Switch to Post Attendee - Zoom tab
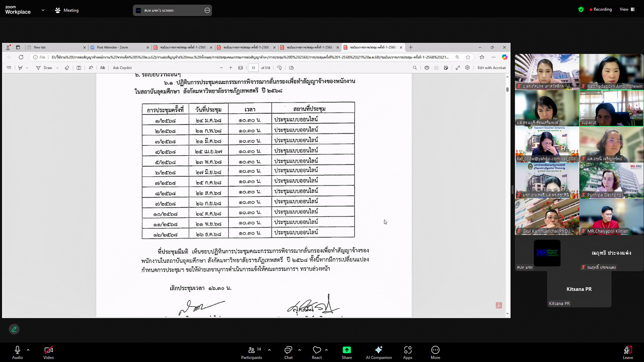 pos(119,47)
